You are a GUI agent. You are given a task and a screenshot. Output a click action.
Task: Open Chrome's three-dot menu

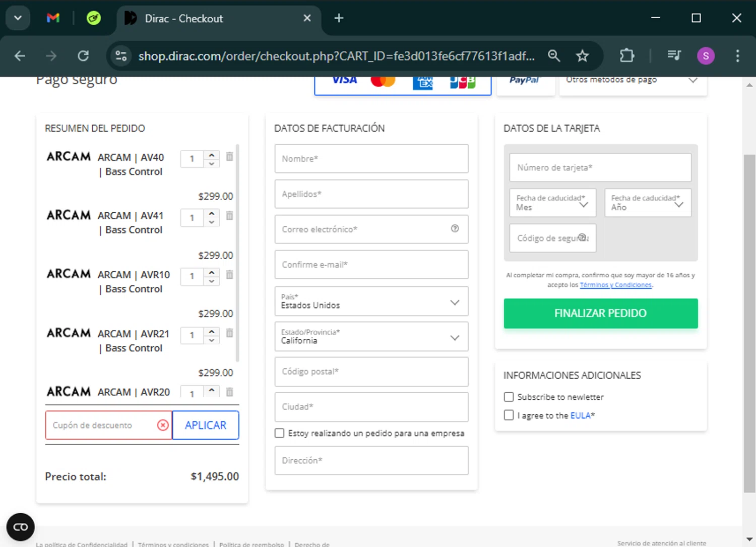click(x=737, y=55)
